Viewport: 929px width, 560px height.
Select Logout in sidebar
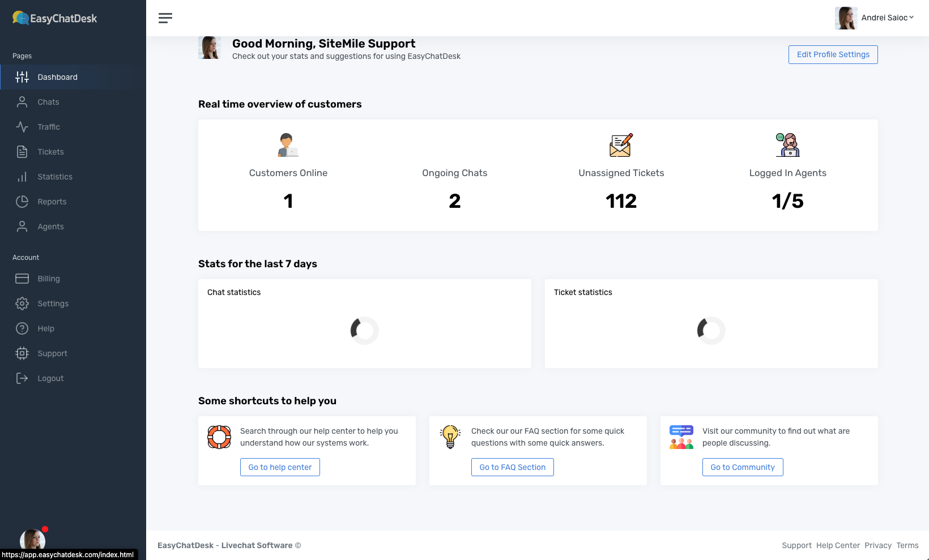[73, 378]
